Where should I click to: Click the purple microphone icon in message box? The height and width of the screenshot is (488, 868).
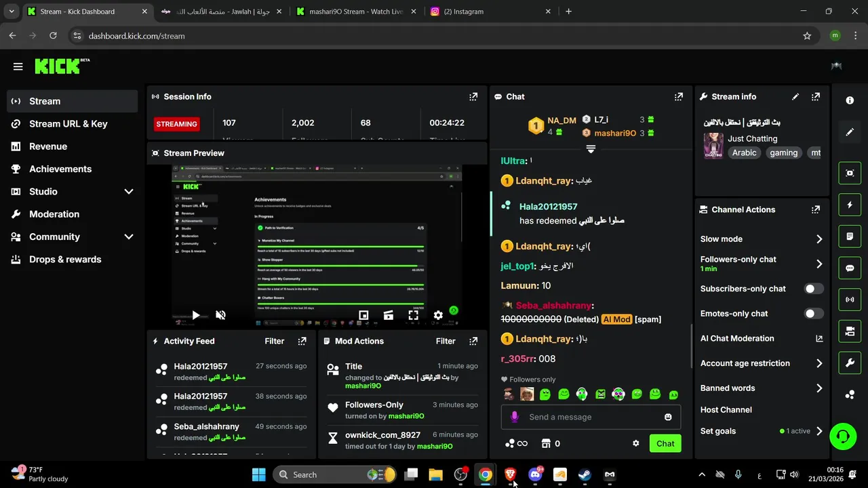[x=515, y=417]
